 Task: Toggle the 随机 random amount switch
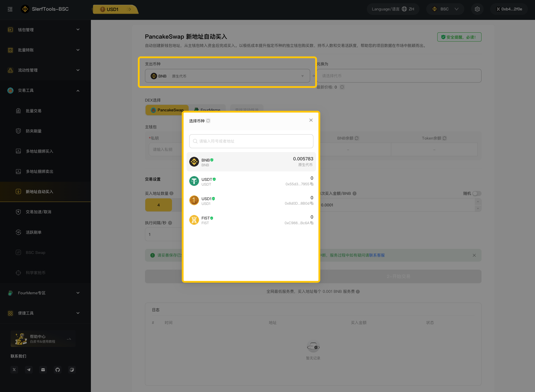(x=476, y=194)
